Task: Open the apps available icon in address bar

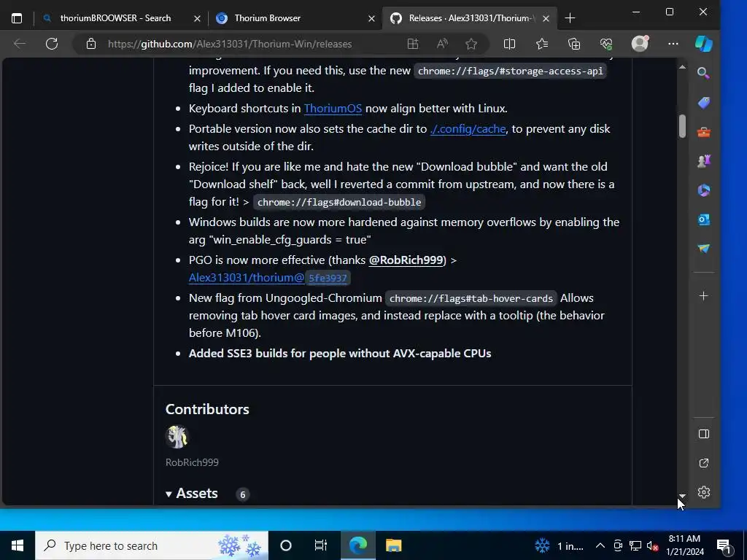Action: point(413,44)
